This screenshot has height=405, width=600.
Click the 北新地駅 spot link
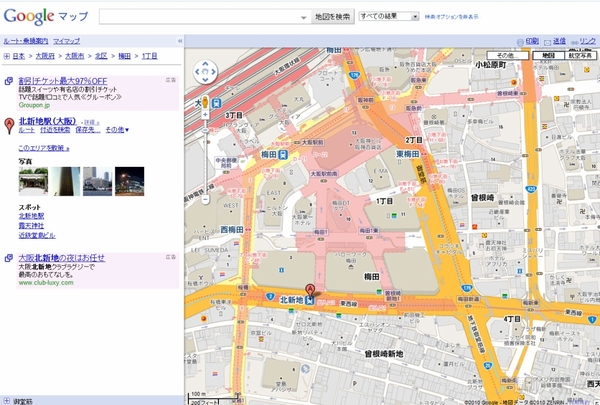31,216
